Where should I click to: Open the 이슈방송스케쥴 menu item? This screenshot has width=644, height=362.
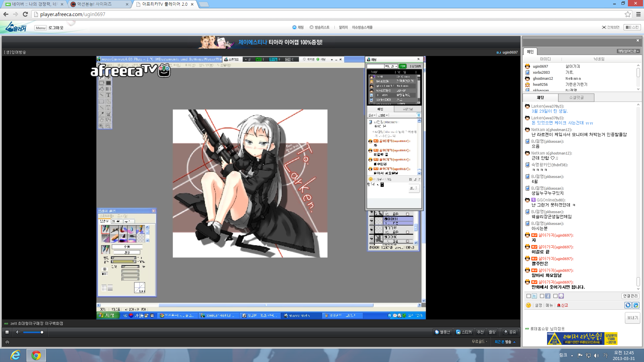[x=362, y=27]
